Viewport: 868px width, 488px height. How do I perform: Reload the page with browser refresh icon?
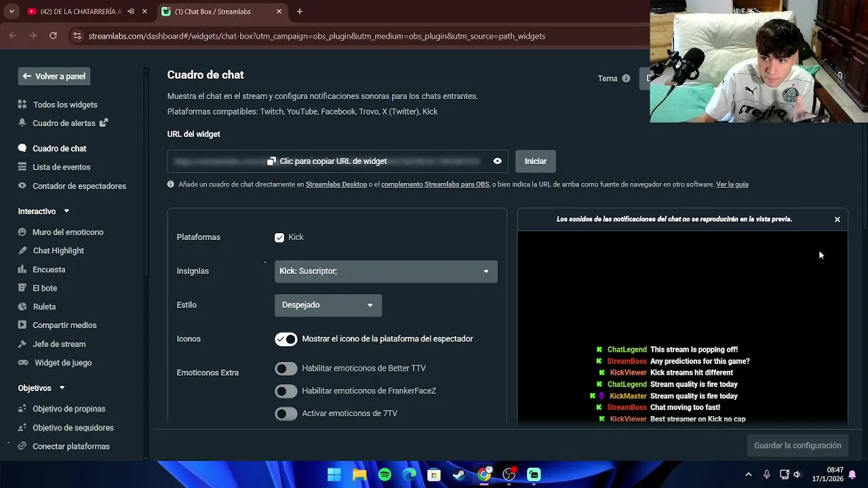(53, 36)
